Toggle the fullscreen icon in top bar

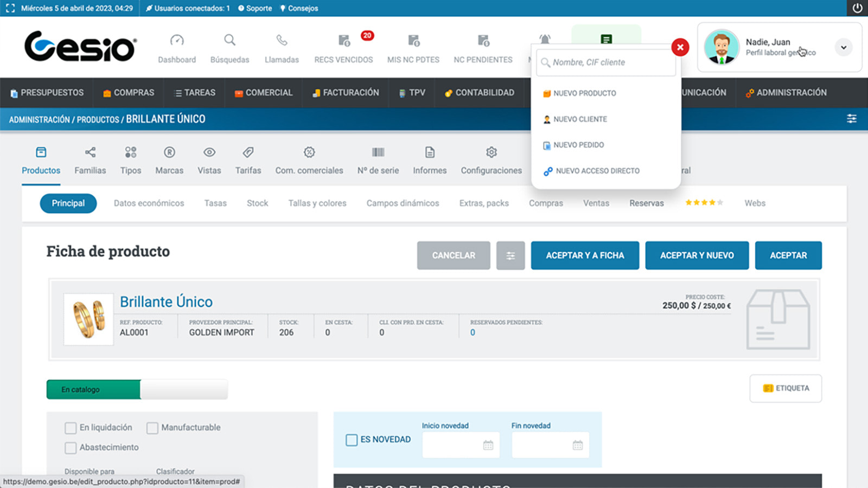click(x=10, y=8)
